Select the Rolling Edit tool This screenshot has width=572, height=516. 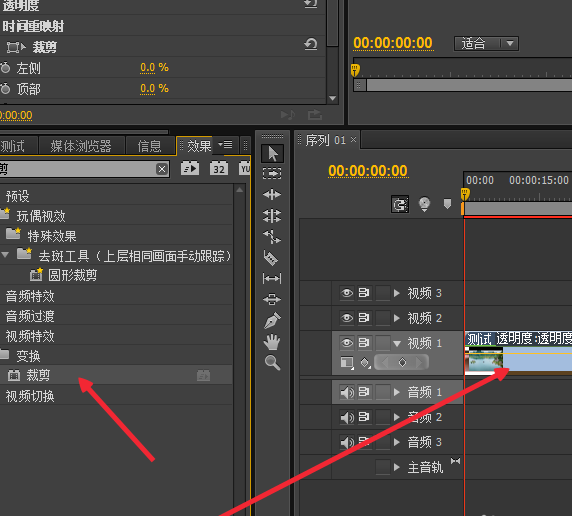[272, 216]
